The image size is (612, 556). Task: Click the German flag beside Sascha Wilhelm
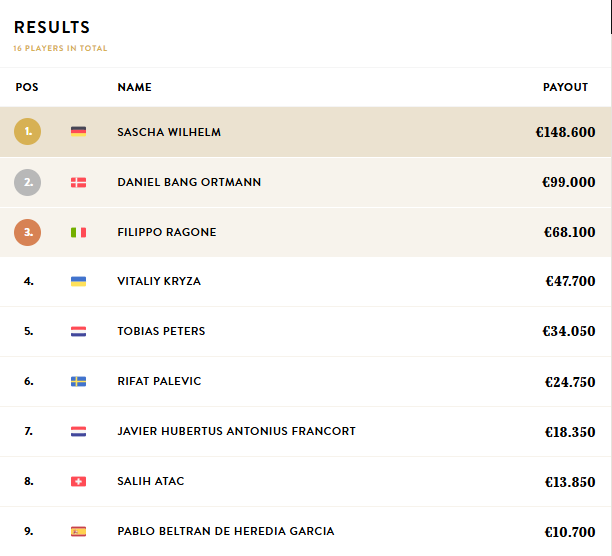pyautogui.click(x=78, y=132)
